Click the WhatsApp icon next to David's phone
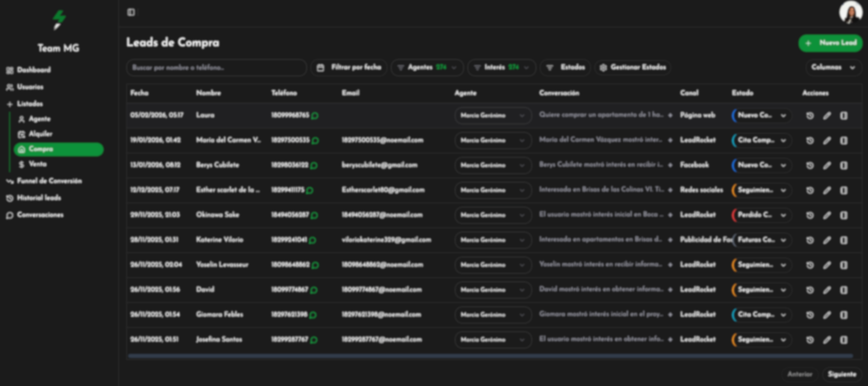 pos(314,290)
